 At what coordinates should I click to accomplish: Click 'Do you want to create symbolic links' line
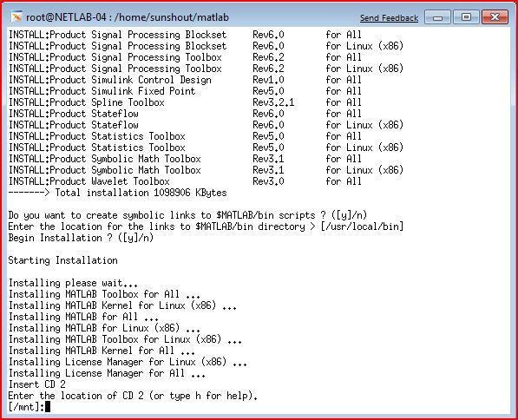pos(187,215)
